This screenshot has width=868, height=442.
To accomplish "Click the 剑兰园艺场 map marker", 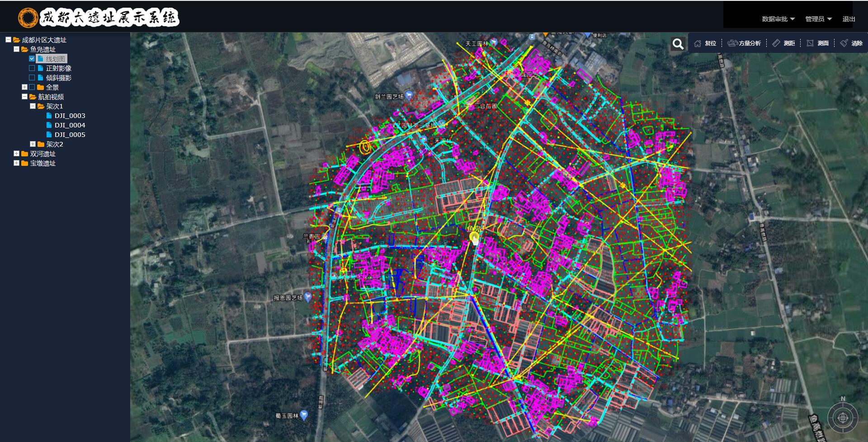I will point(409,95).
